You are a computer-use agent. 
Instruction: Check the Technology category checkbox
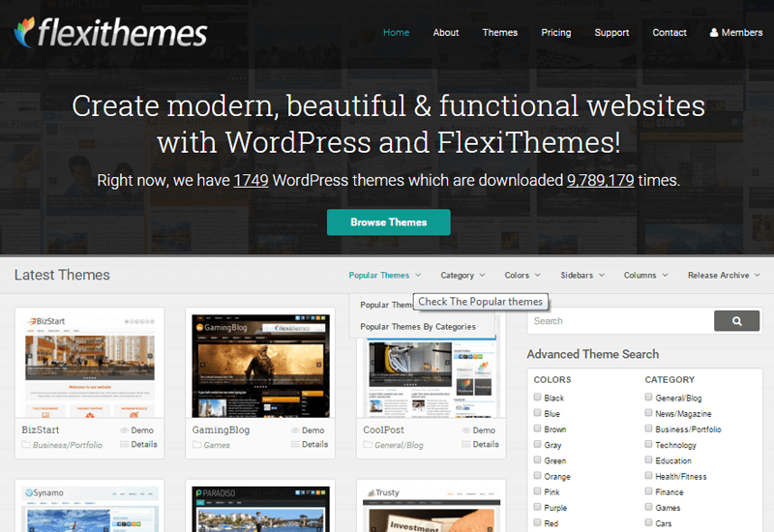[x=648, y=444]
